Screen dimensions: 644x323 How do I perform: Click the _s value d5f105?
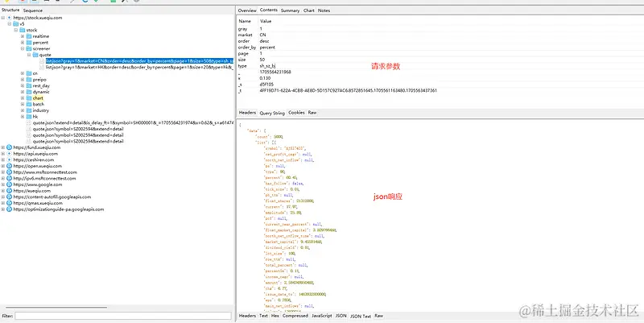(266, 85)
